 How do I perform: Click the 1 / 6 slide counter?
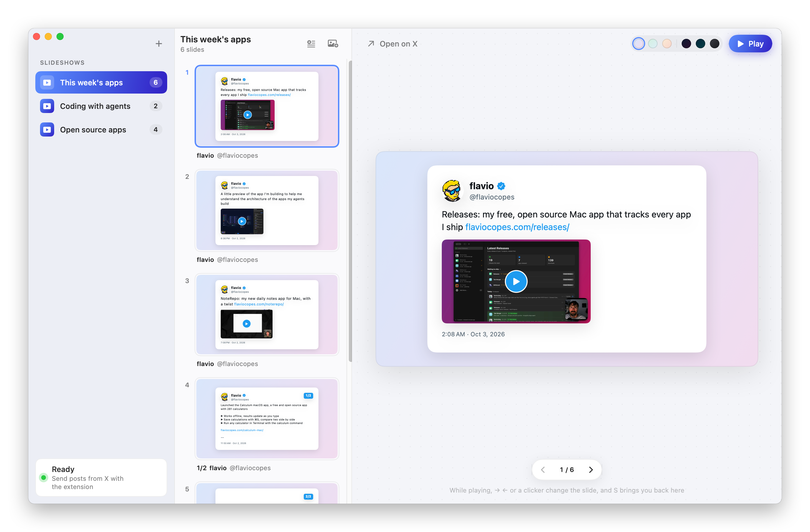pyautogui.click(x=567, y=469)
